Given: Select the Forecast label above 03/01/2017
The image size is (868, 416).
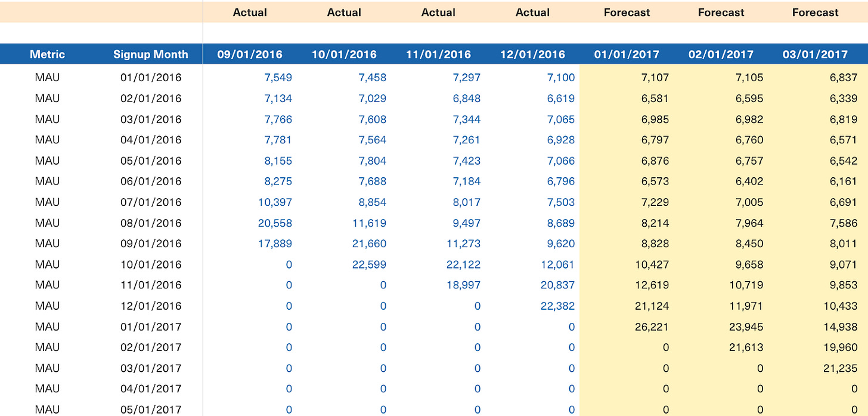Looking at the screenshot, I should coord(815,13).
